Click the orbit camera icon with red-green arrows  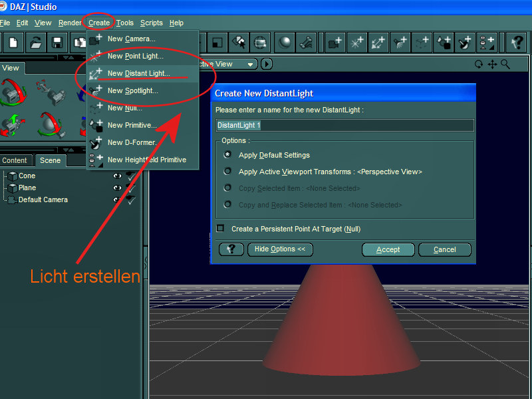point(13,92)
